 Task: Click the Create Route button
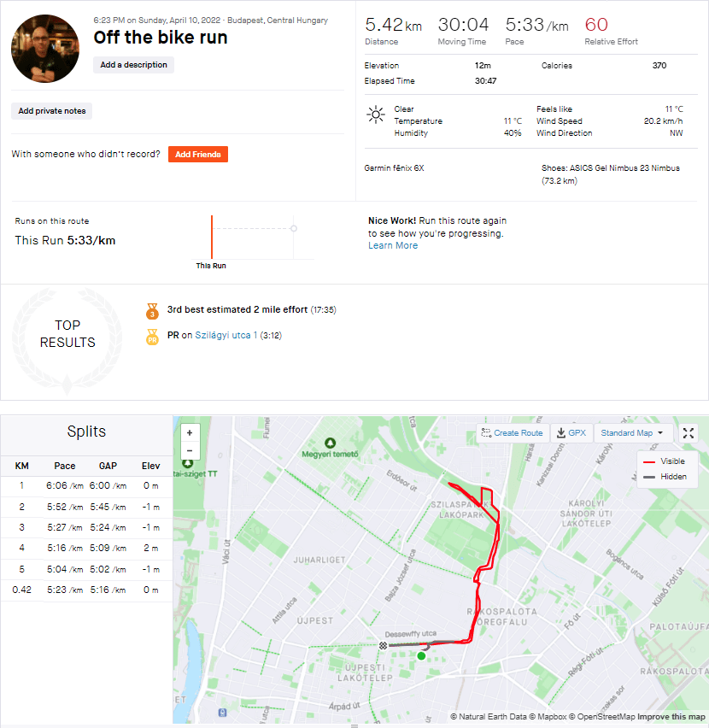point(513,433)
